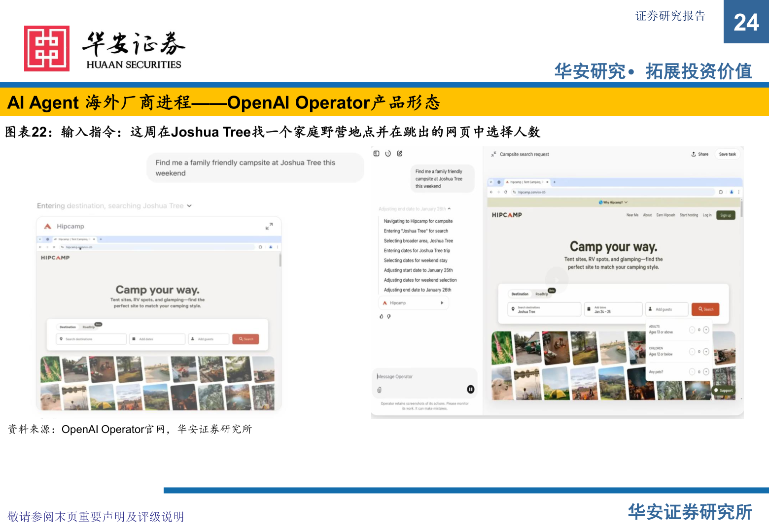
Task: Click browser profile icon in right screenshot
Action: 732,192
